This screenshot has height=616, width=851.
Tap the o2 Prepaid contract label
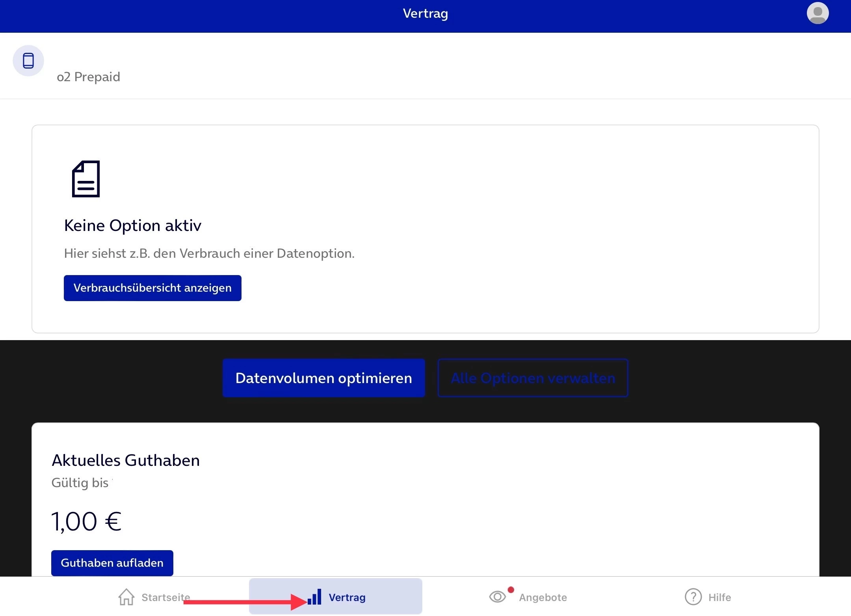pos(88,77)
